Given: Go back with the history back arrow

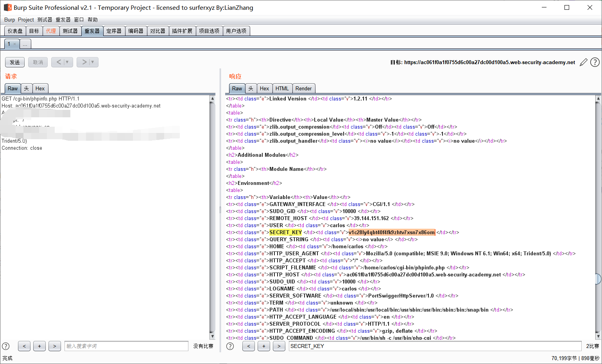Looking at the screenshot, I should (x=59, y=62).
